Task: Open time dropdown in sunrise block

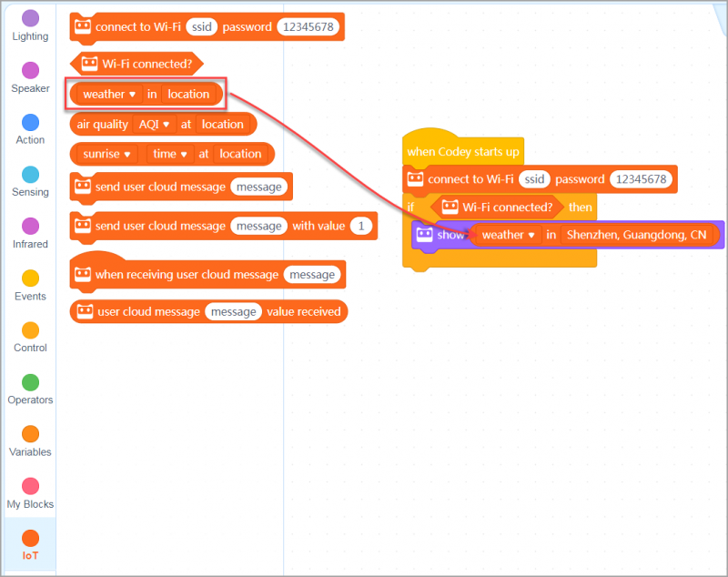Action: [169, 154]
